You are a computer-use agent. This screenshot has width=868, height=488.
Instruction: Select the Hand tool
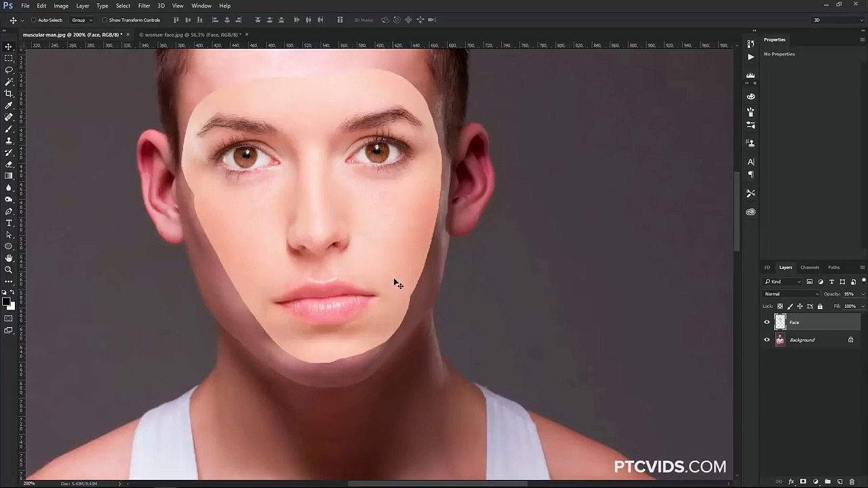pyautogui.click(x=9, y=258)
